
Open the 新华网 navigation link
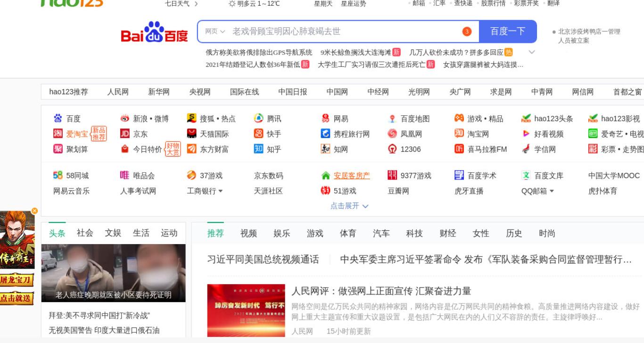tap(159, 92)
